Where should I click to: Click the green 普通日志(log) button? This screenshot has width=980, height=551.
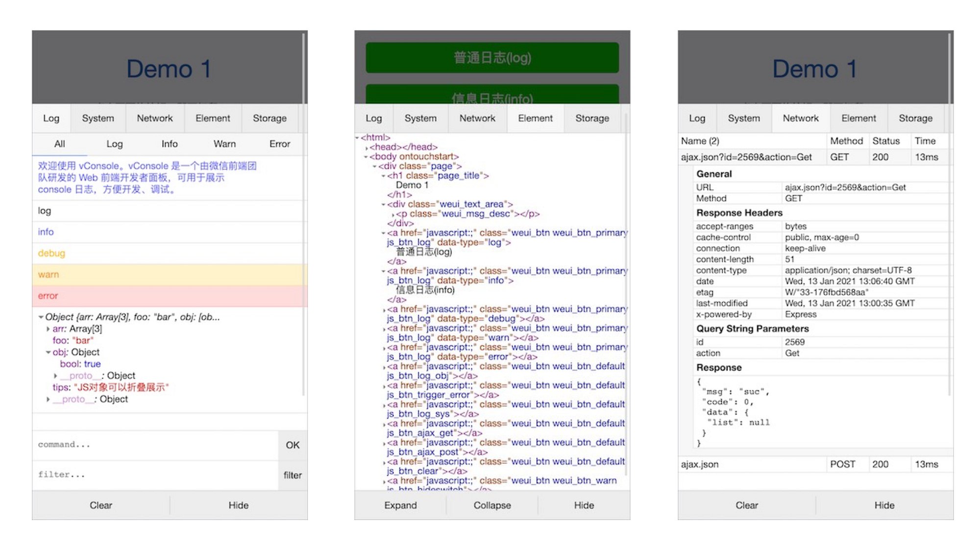(492, 58)
